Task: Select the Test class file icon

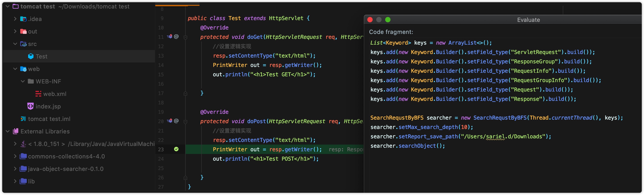Action: coord(31,56)
